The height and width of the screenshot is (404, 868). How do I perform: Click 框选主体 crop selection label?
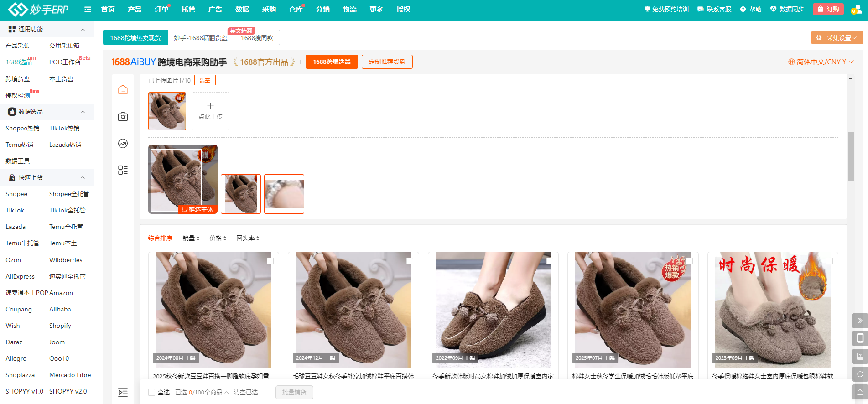click(x=198, y=209)
